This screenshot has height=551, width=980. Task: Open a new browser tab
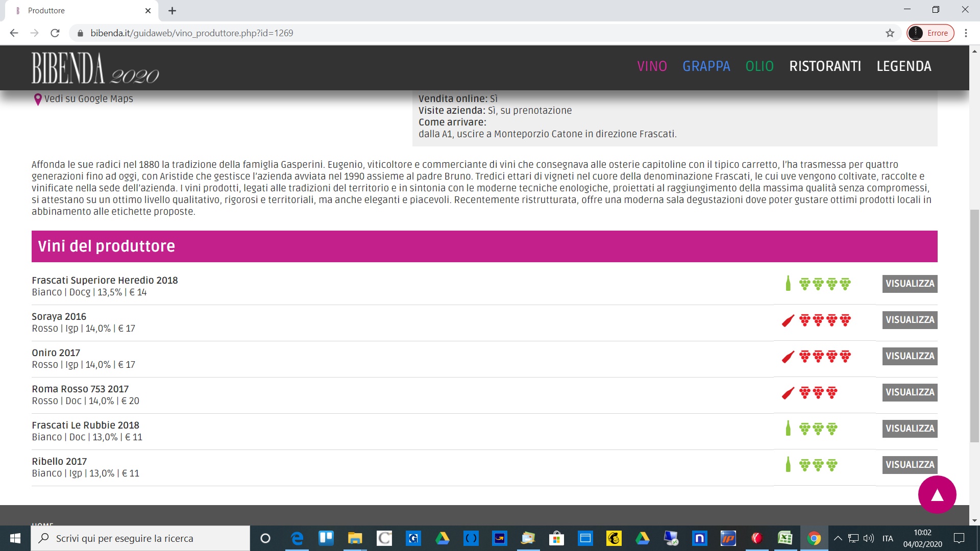tap(173, 11)
